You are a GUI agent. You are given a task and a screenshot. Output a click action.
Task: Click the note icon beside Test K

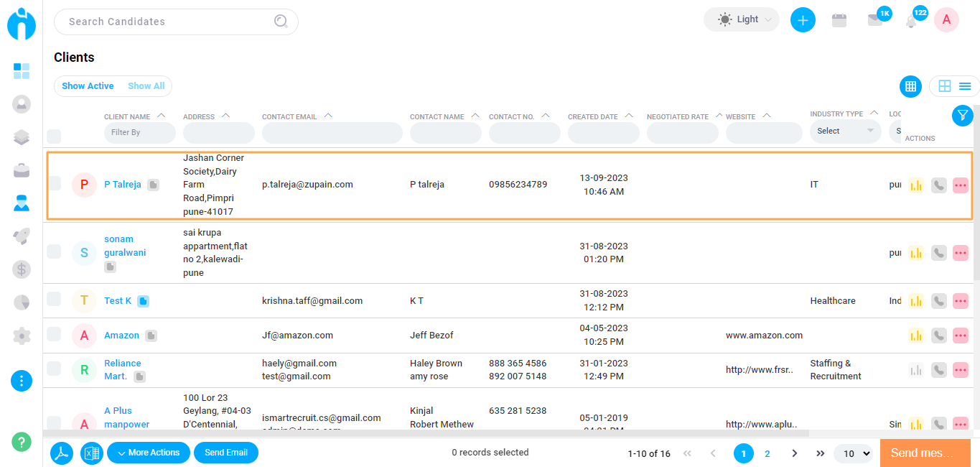click(143, 301)
